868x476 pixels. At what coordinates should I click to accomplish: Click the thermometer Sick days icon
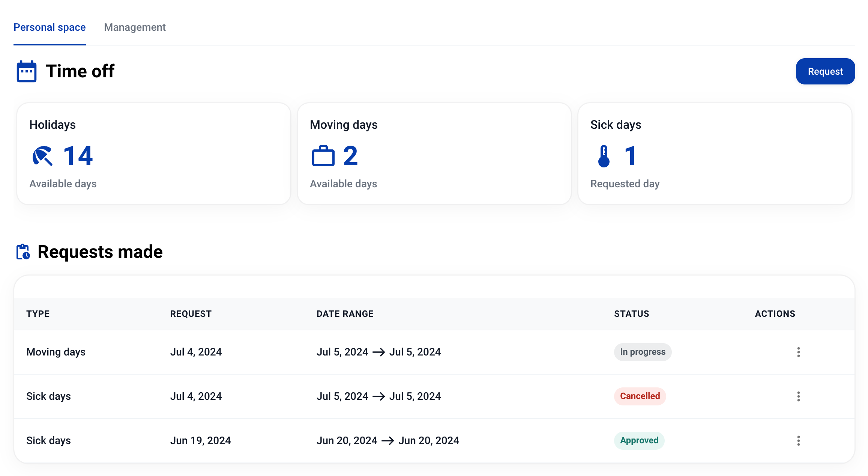click(x=604, y=156)
